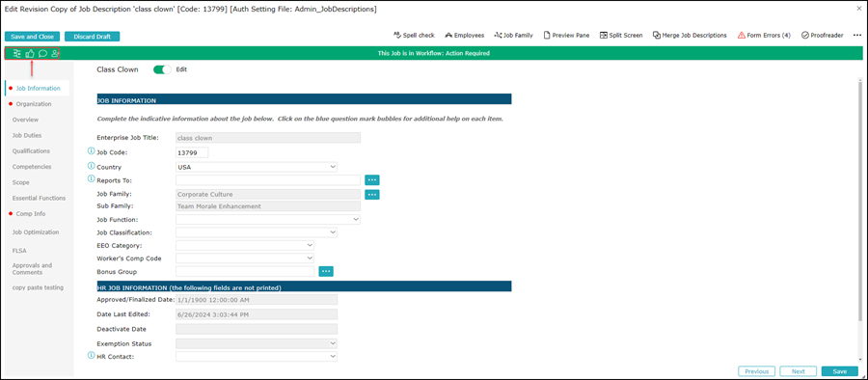Open the comment bubble icon in workflow bar
Viewport: 868px width, 380px height.
click(x=42, y=54)
